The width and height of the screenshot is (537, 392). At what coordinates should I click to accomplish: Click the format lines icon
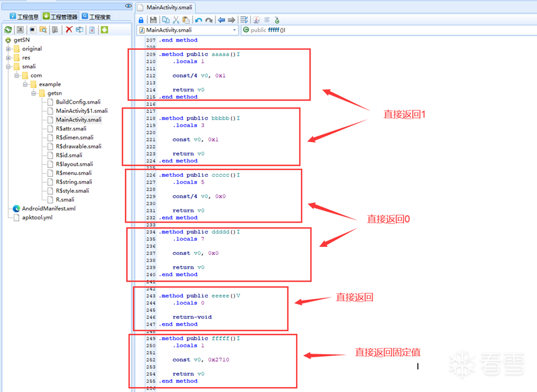244,20
